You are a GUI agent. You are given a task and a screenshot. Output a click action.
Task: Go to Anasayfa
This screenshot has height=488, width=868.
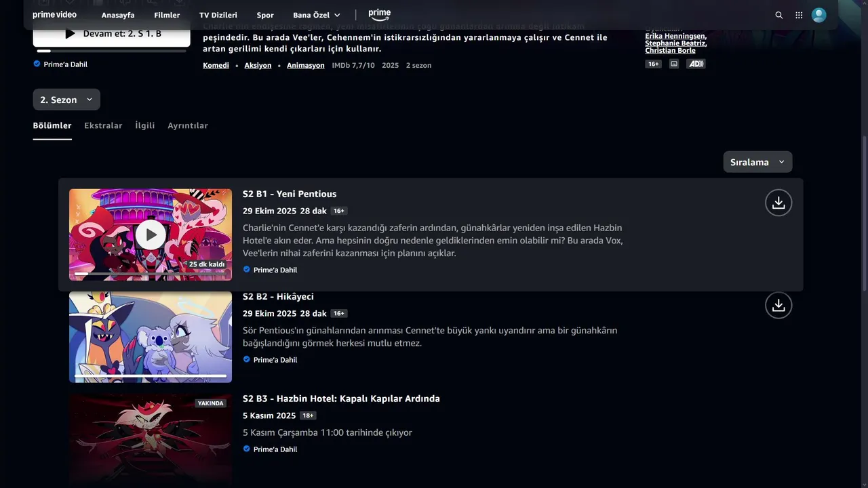tap(118, 15)
